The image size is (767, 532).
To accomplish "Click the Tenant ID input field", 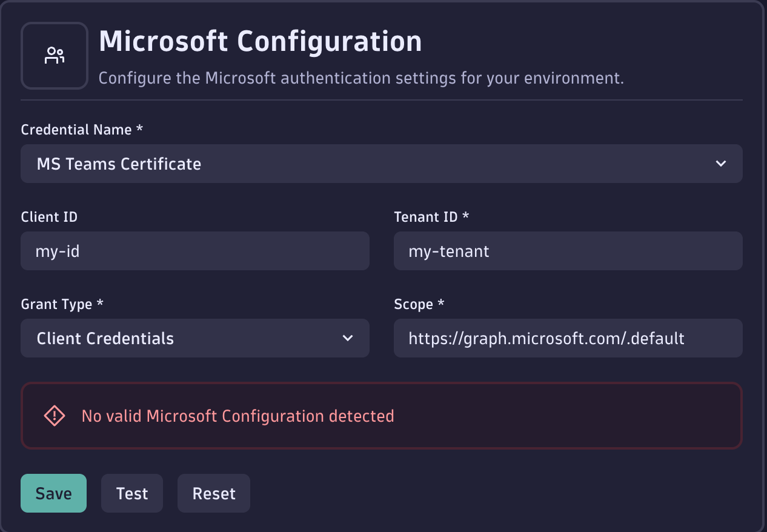I will [x=568, y=251].
